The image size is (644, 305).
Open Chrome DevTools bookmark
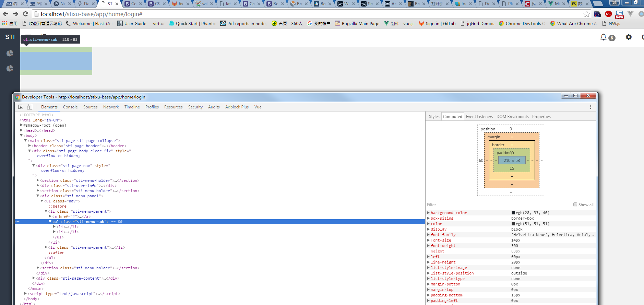pyautogui.click(x=522, y=23)
